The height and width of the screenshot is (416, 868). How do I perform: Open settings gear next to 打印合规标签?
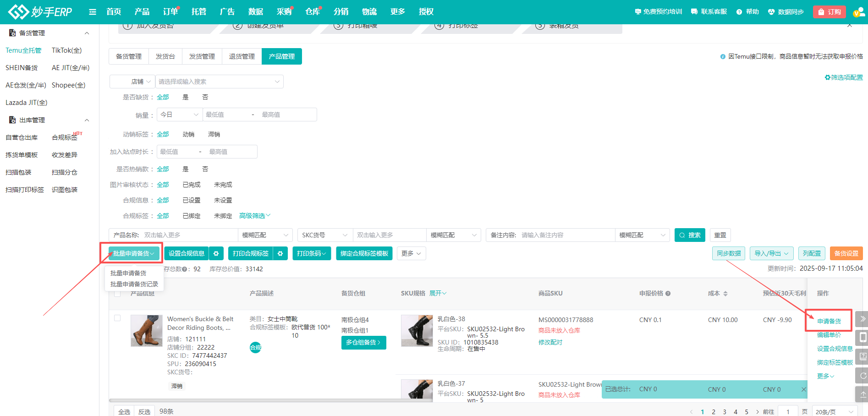coord(280,253)
